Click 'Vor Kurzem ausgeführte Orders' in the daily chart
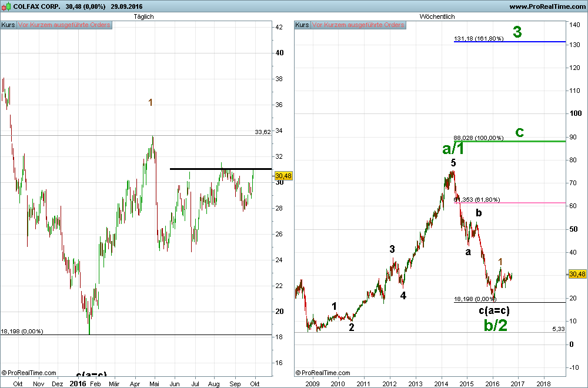 point(64,25)
